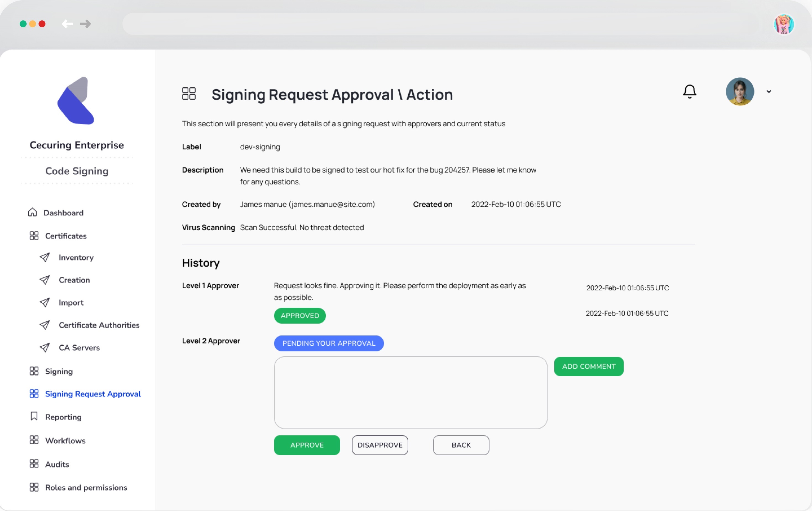Image resolution: width=812 pixels, height=511 pixels.
Task: Click the Reporting bookmark icon
Action: [34, 416]
